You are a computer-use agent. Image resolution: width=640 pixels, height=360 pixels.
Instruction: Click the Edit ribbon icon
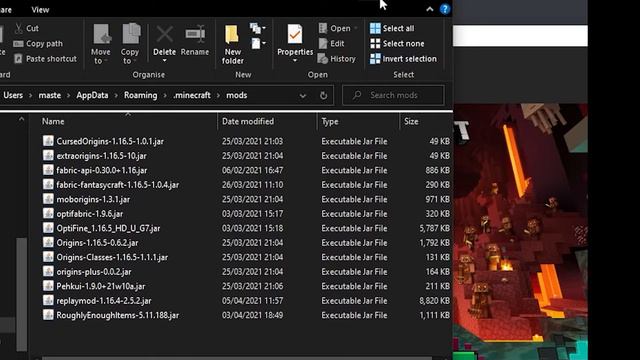[x=323, y=43]
